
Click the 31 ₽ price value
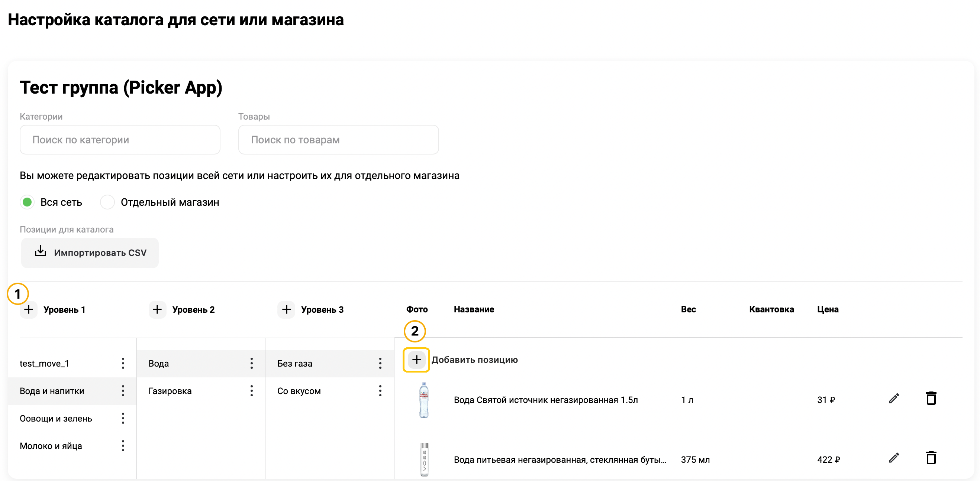(x=826, y=400)
